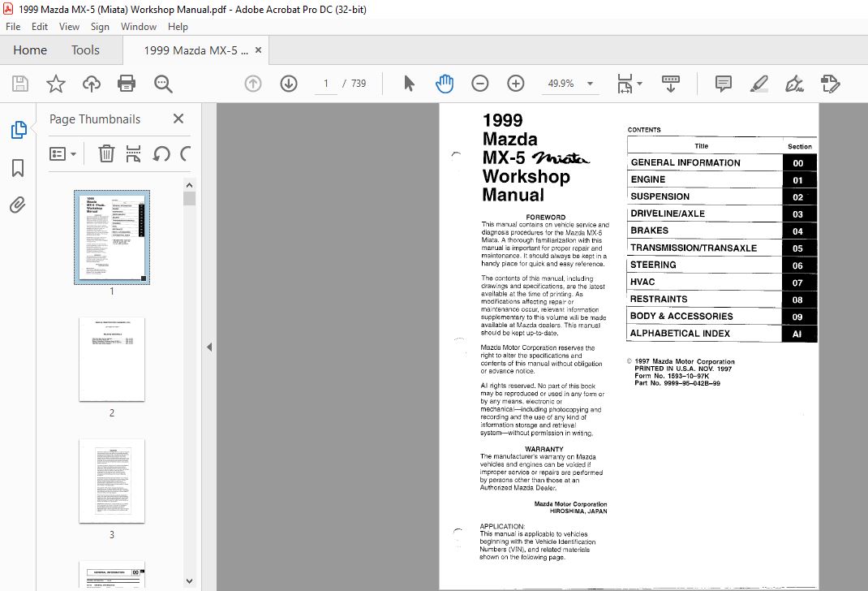
Task: Open Page Thumbnails panel icon in sidebar
Action: [x=19, y=130]
